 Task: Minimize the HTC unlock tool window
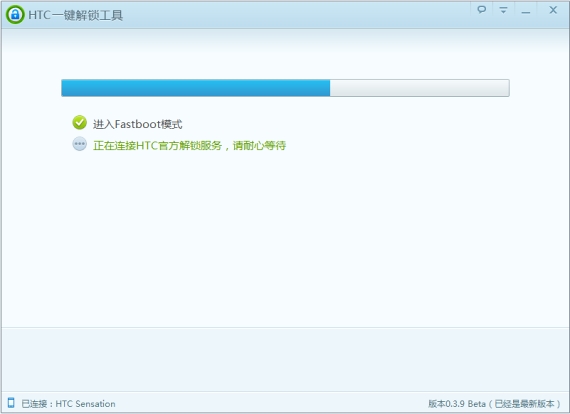pyautogui.click(x=526, y=12)
